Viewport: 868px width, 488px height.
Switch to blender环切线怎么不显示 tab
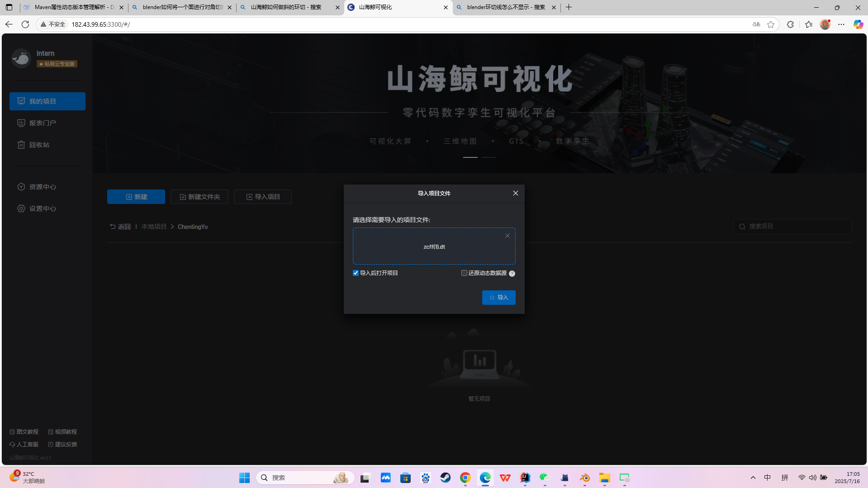tap(506, 7)
